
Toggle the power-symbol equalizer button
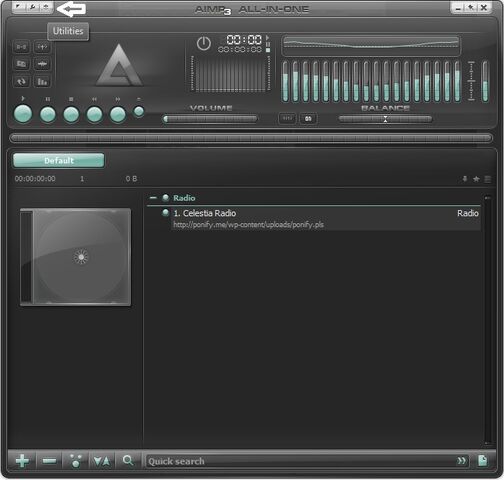[203, 44]
